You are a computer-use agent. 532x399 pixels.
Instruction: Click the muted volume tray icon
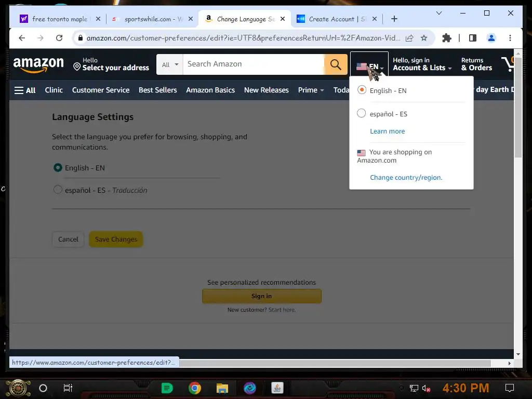(426, 388)
